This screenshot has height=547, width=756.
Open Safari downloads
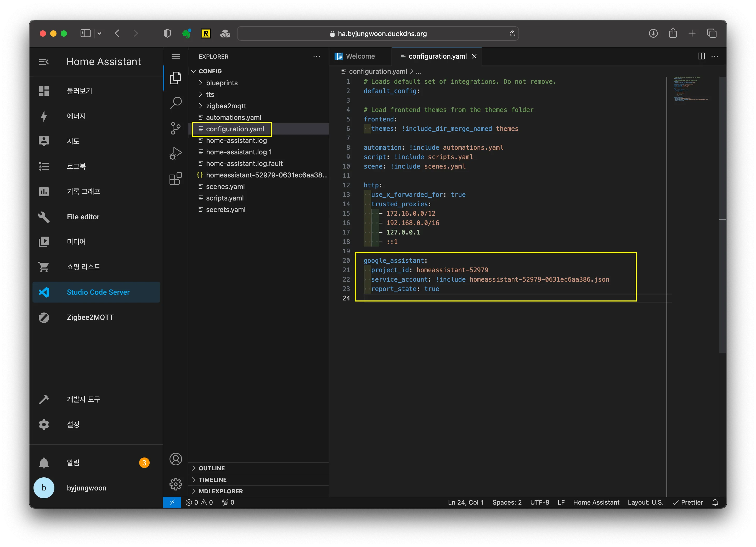tap(653, 33)
